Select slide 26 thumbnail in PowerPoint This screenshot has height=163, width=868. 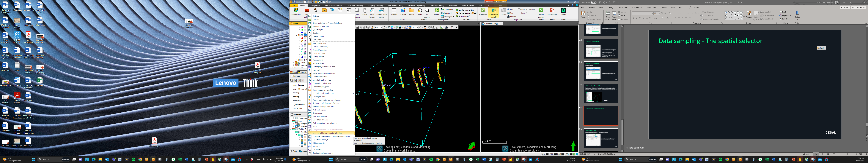click(601, 138)
